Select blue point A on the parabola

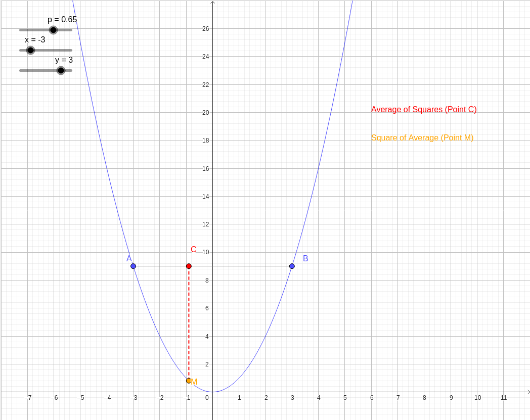(133, 266)
